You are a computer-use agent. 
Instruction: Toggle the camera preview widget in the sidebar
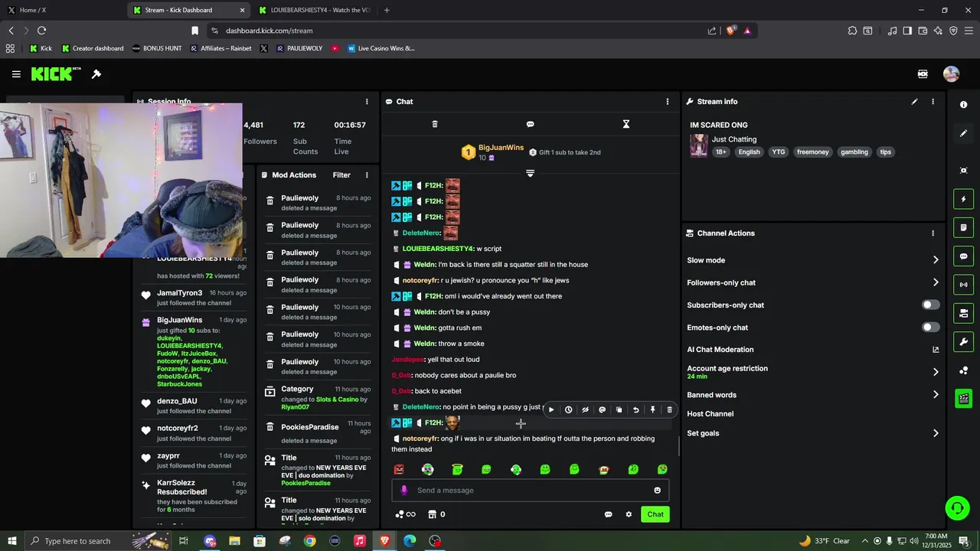pos(963,313)
